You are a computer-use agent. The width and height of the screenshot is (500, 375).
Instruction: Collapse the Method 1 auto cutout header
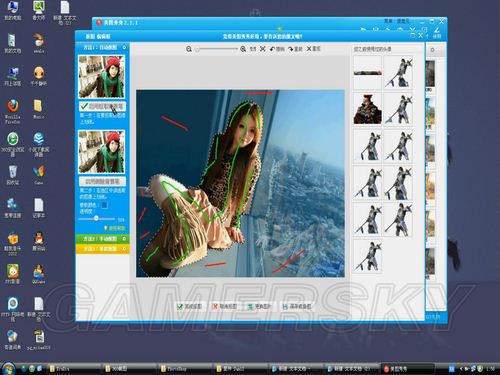click(x=103, y=48)
